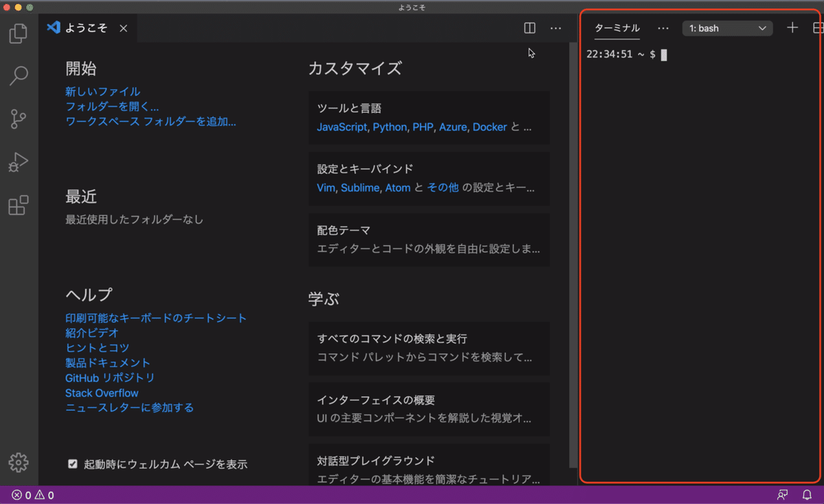
Task: Split the terminal pane
Action: tap(817, 28)
